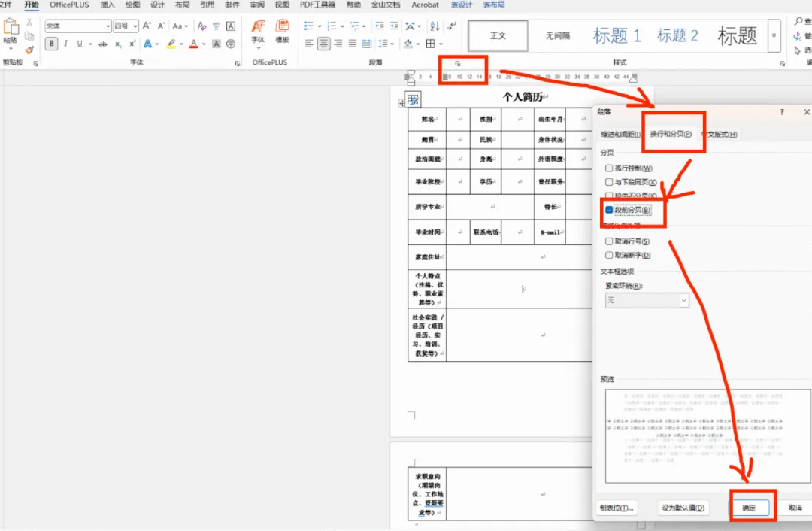Click the 制表位(T)... button
This screenshot has width=812, height=531.
[x=617, y=508]
